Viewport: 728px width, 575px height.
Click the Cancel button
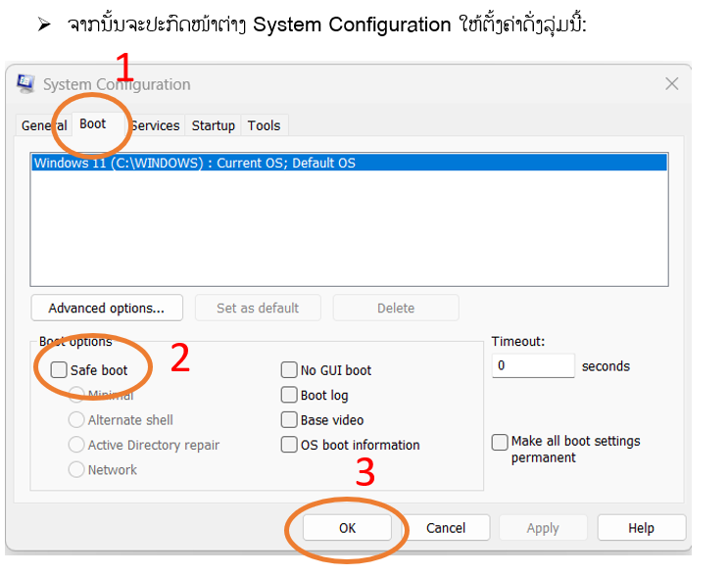[x=445, y=528]
